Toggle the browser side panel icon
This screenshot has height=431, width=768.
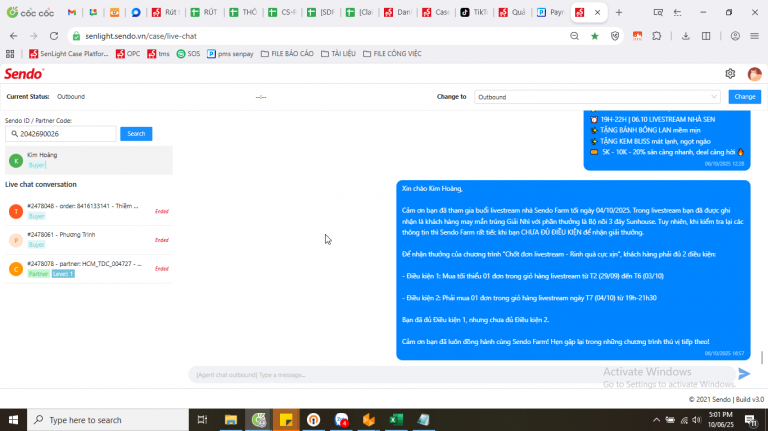tap(706, 36)
